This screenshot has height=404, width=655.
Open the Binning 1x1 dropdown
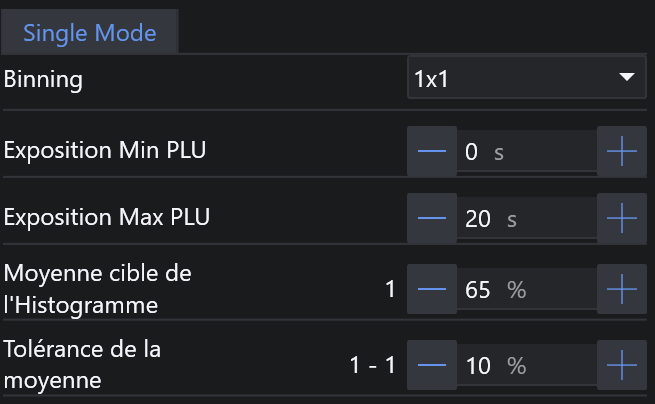pos(525,79)
